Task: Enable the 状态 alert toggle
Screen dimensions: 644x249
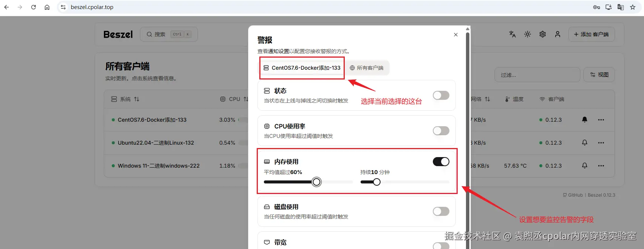Action: [x=441, y=95]
